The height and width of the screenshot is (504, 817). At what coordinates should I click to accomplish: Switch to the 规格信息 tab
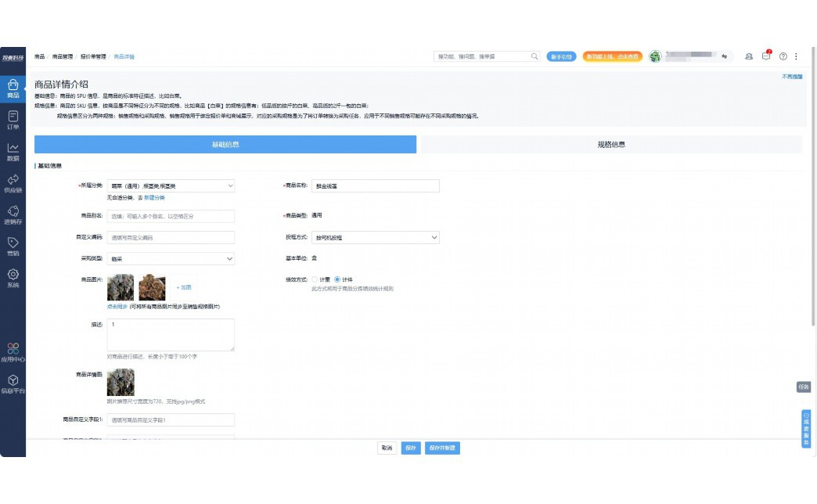tap(610, 145)
